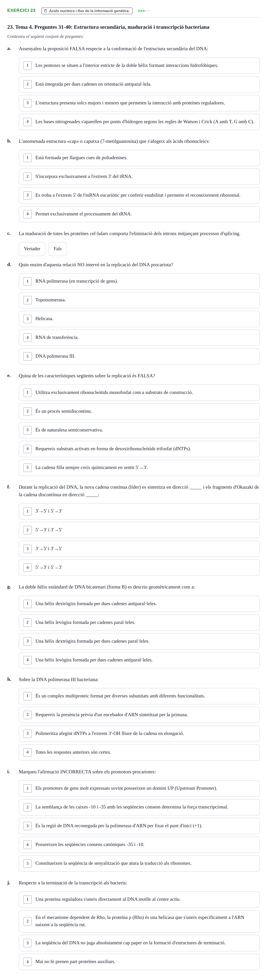This screenshot has width=267, height=980.
Task: Select 'Fals' for question c
Action: coord(58,249)
